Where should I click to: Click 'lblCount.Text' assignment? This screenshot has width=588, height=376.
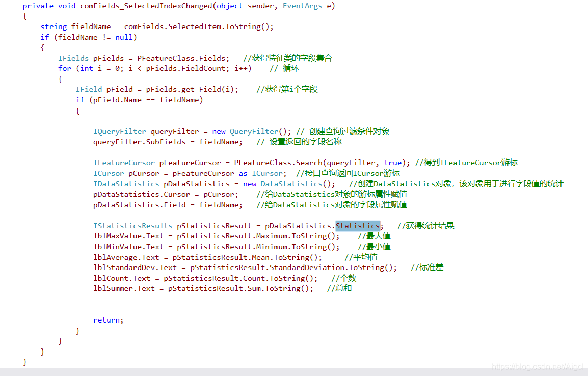click(121, 278)
